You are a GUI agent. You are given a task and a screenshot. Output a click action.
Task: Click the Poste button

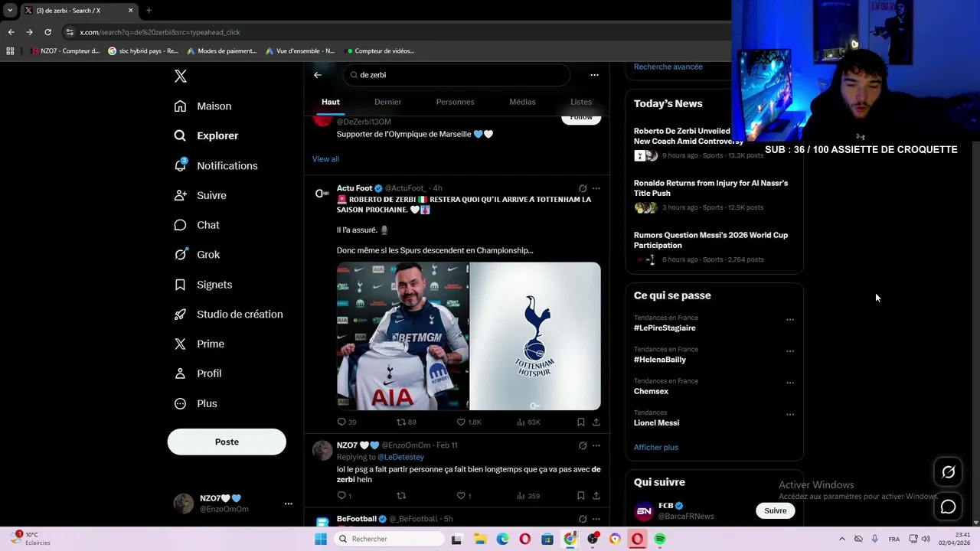coord(227,442)
